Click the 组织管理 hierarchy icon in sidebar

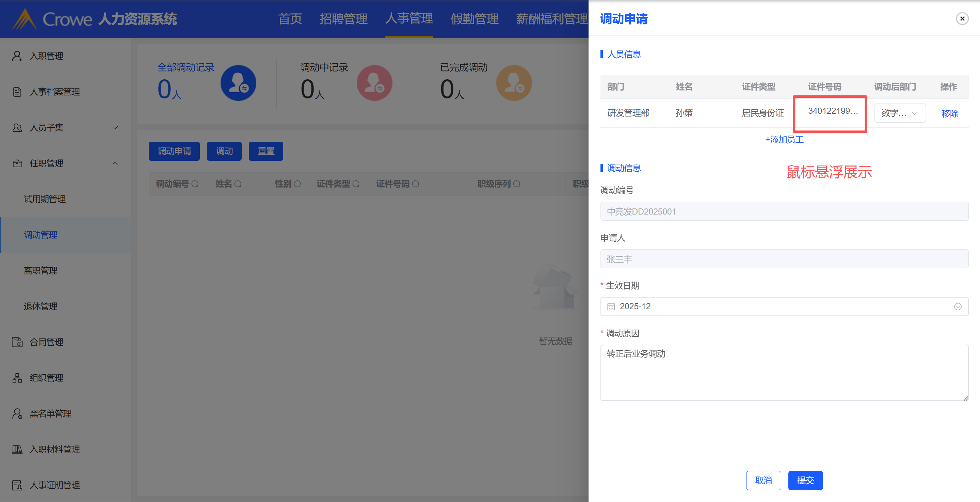click(17, 378)
